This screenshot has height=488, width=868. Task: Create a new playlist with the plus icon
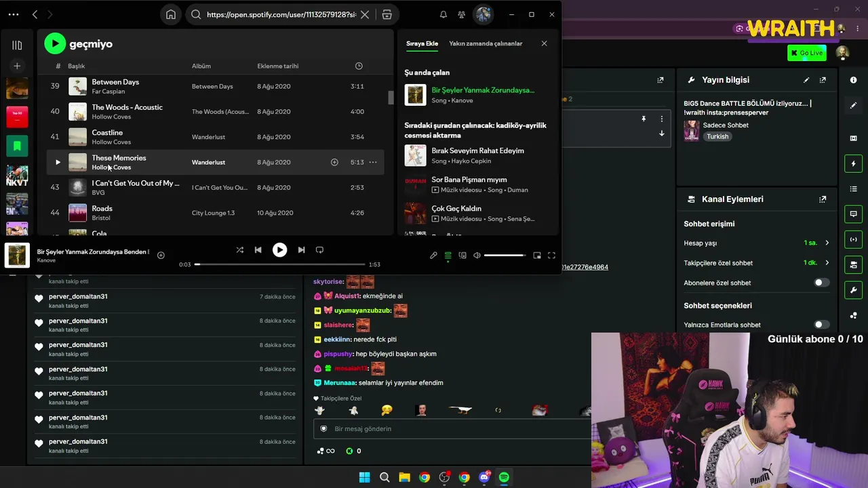click(x=17, y=66)
